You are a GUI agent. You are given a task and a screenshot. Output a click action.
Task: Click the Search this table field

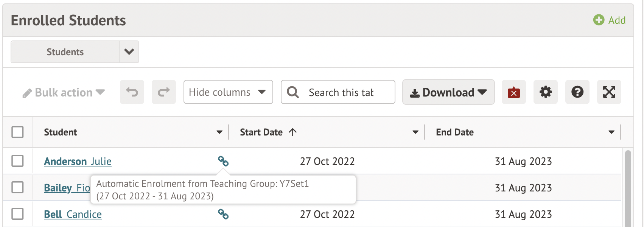[x=341, y=92]
